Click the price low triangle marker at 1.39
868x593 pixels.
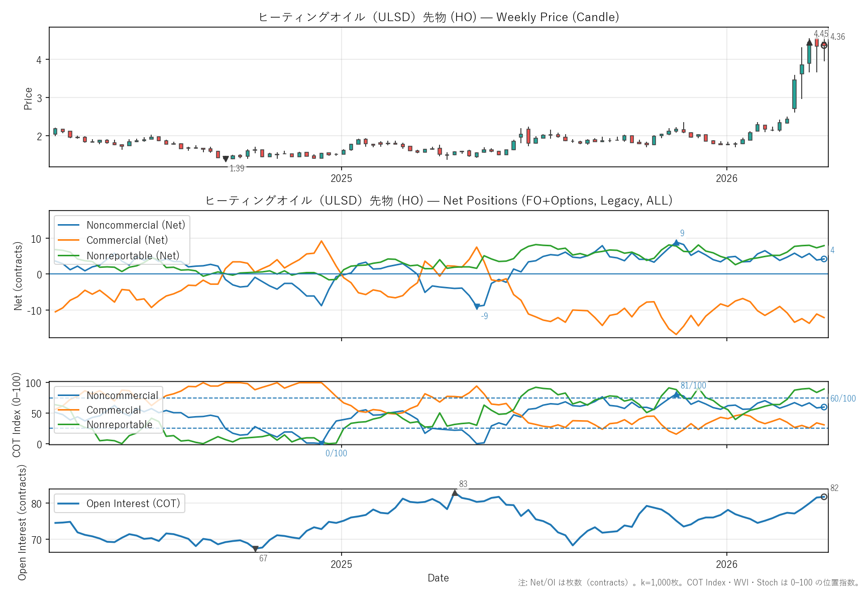pos(226,159)
